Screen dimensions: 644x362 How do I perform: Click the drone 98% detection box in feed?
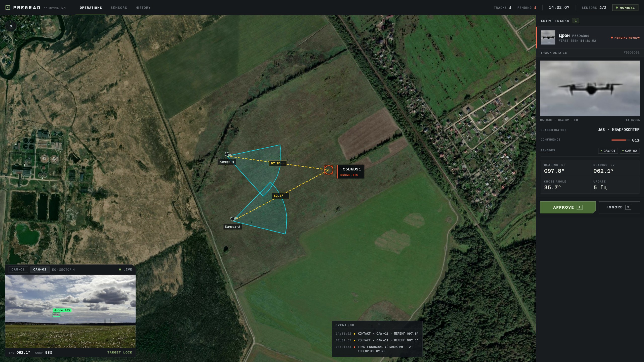(56, 314)
